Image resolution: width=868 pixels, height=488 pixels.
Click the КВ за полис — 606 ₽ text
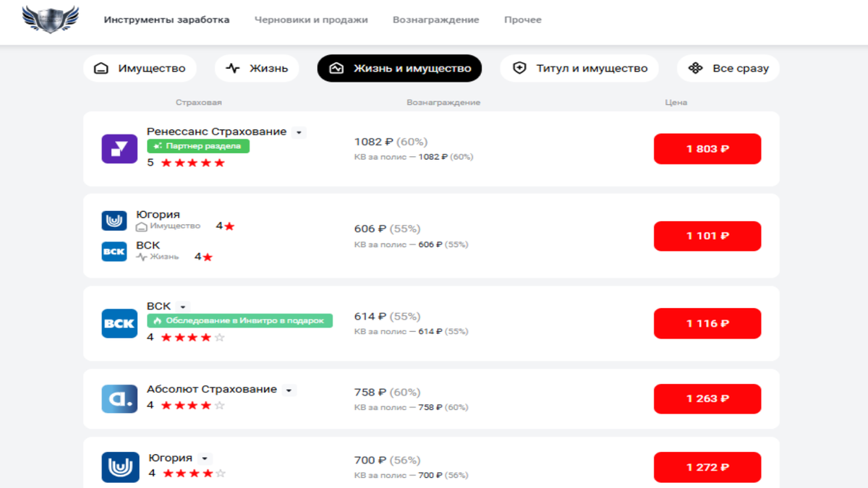[x=411, y=244]
